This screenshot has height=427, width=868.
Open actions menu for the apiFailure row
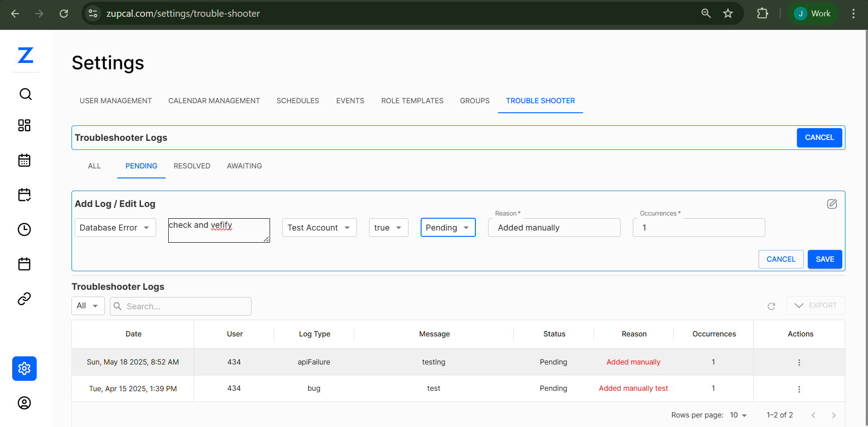point(799,362)
